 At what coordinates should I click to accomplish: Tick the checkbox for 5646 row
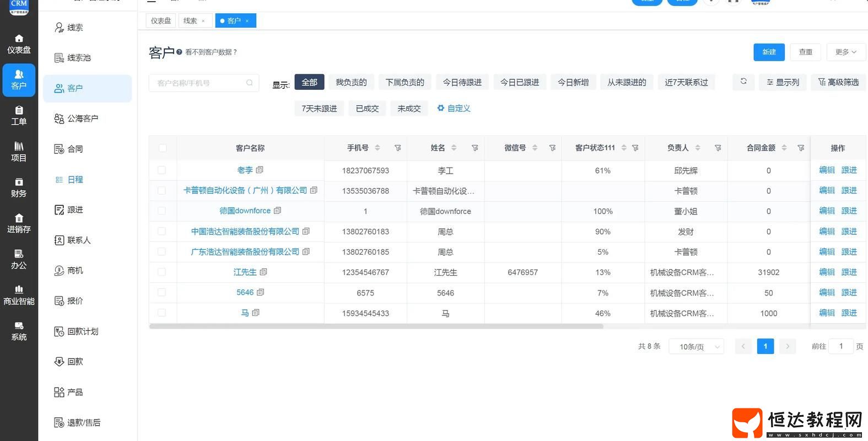pyautogui.click(x=161, y=292)
